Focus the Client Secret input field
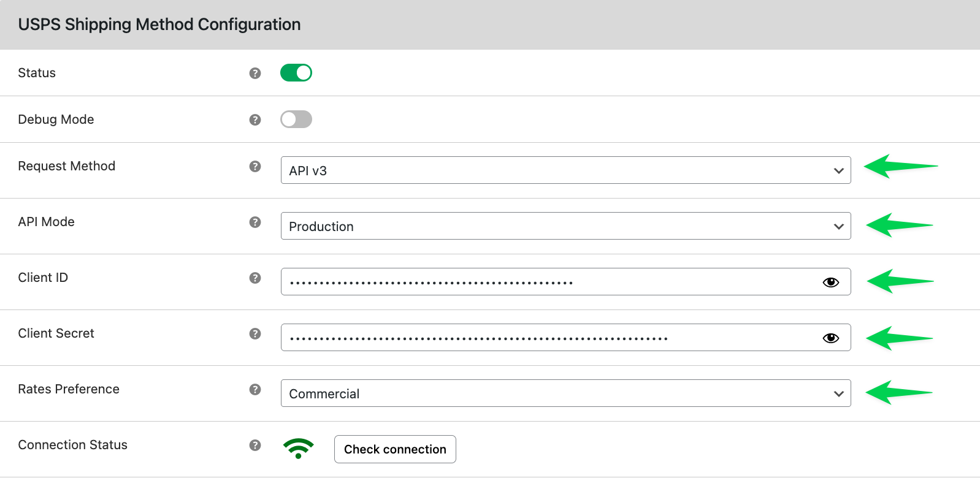 [x=565, y=337]
